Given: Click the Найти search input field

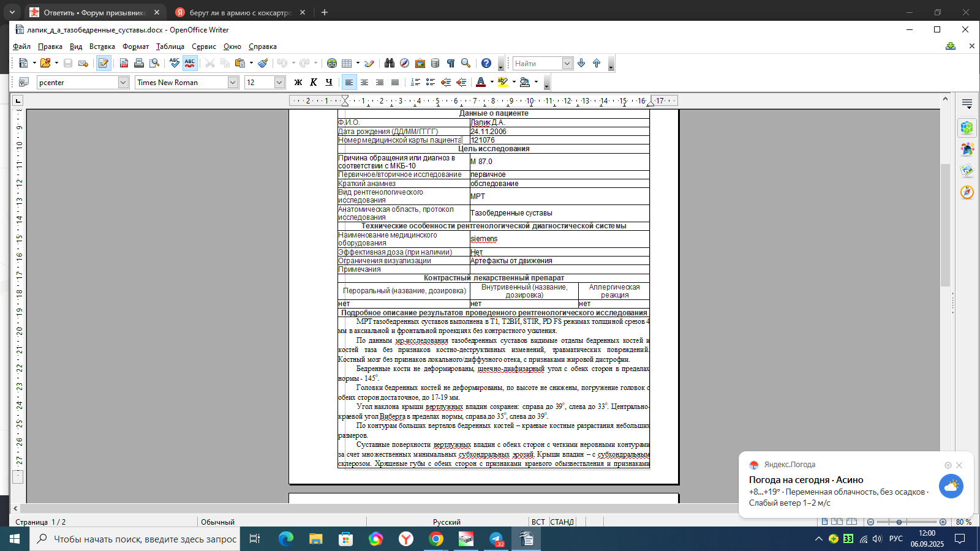Looking at the screenshot, I should (537, 63).
